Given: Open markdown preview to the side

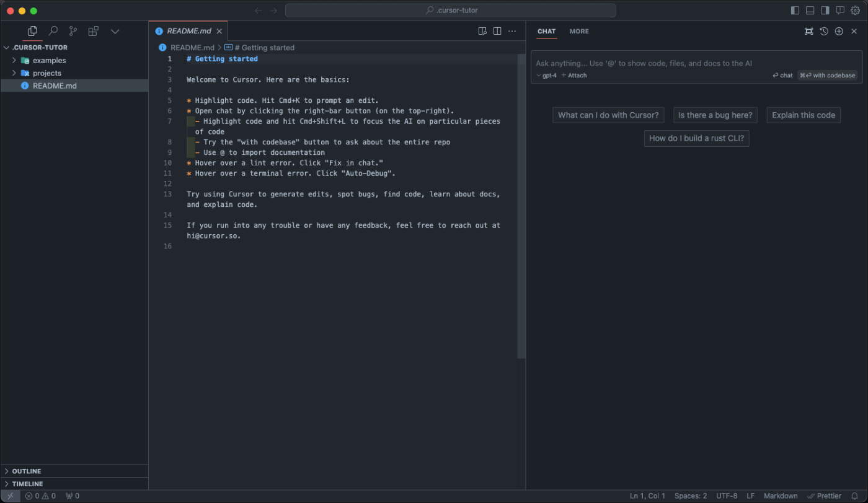Looking at the screenshot, I should click(x=482, y=31).
